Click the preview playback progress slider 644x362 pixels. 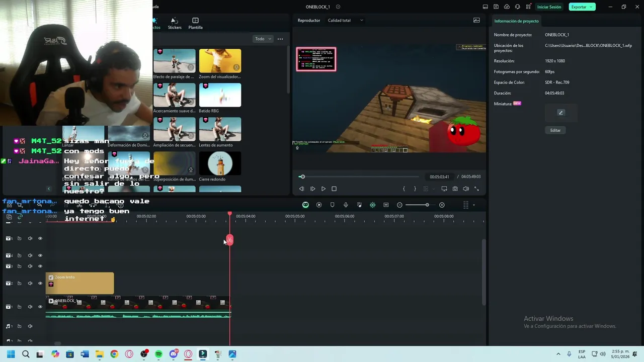click(x=360, y=176)
